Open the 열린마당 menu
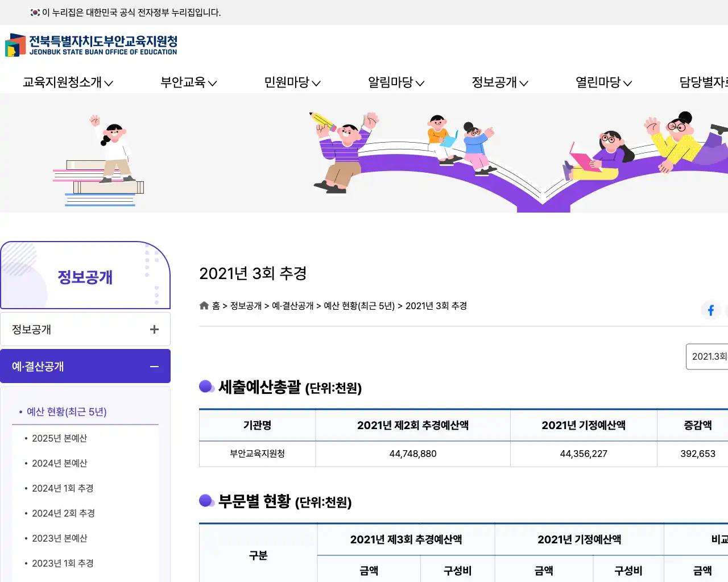Viewport: 728px width, 582px height. point(603,82)
